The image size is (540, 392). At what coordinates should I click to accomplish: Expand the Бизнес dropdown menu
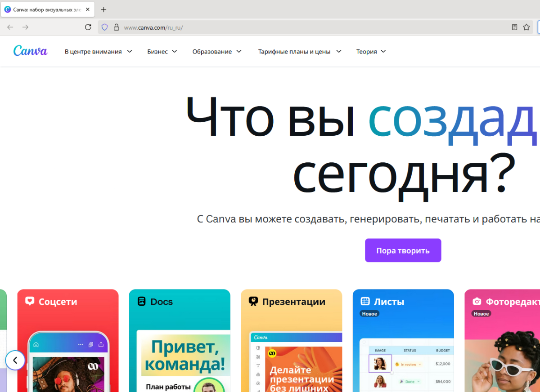tap(162, 52)
